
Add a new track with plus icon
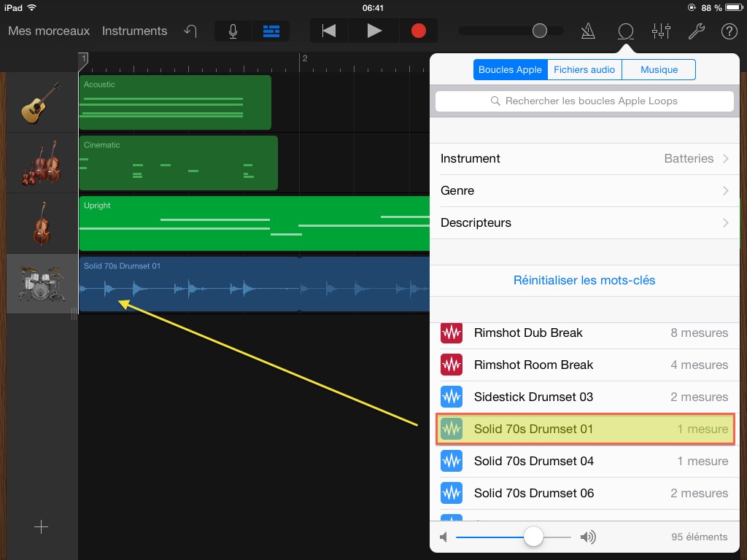pyautogui.click(x=42, y=526)
